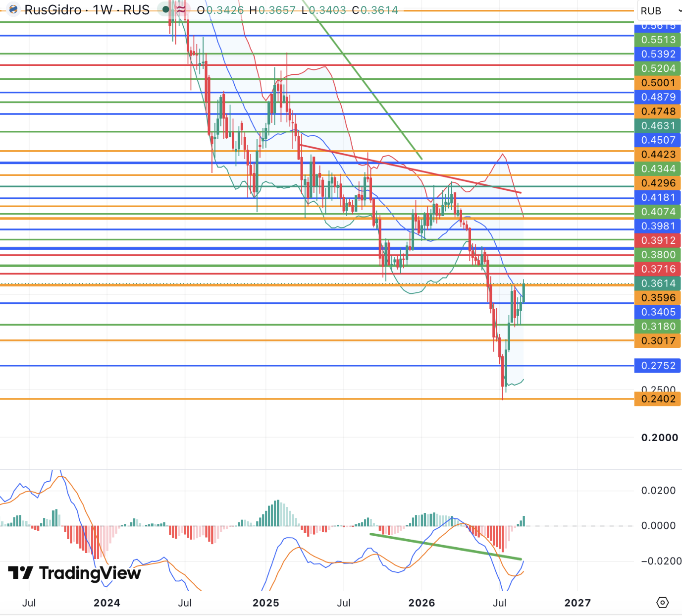Click the 0.4879 blue price label

click(x=658, y=97)
